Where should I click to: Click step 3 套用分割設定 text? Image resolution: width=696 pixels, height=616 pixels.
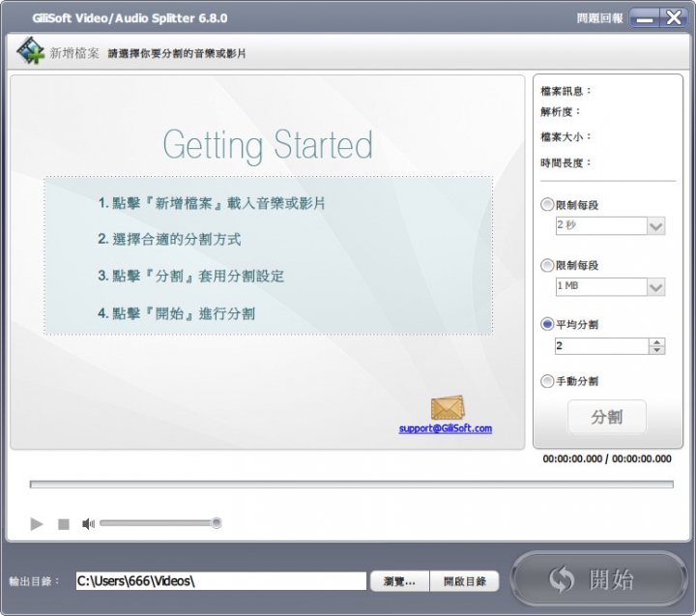[190, 276]
